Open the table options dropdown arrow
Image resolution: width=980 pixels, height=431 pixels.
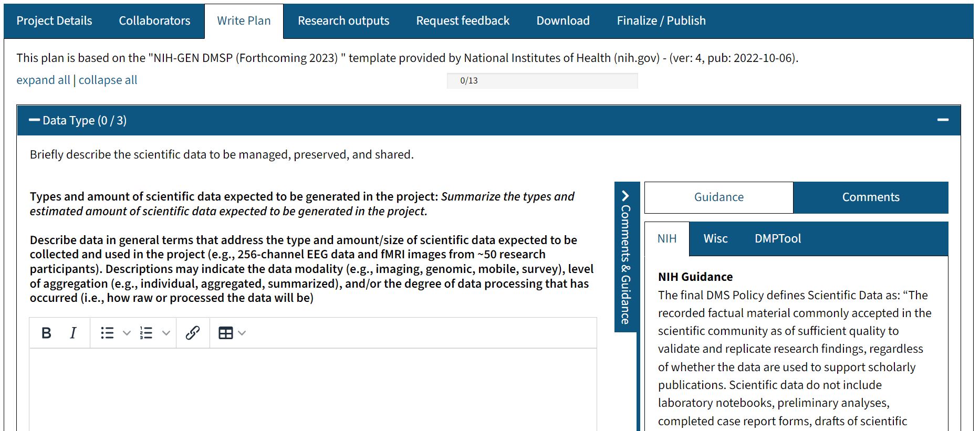(x=242, y=333)
